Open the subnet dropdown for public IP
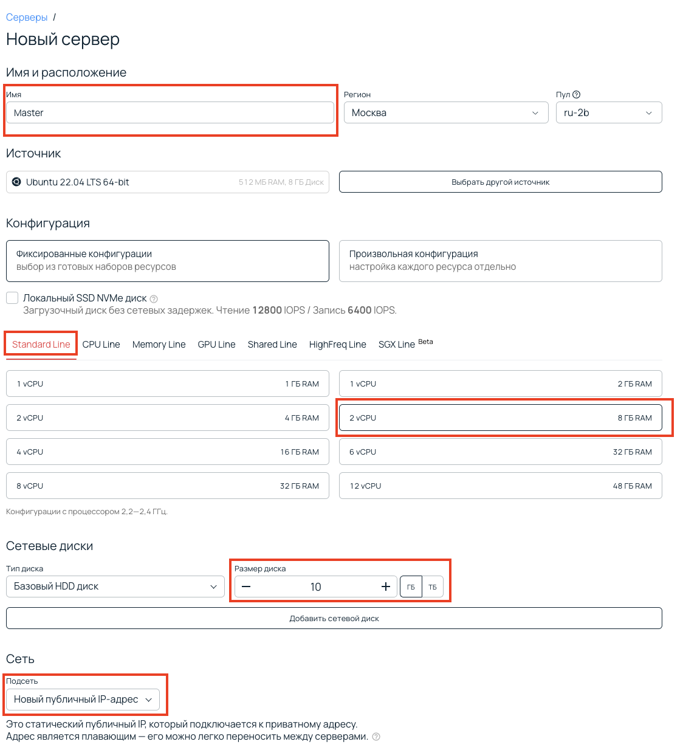 [x=83, y=700]
